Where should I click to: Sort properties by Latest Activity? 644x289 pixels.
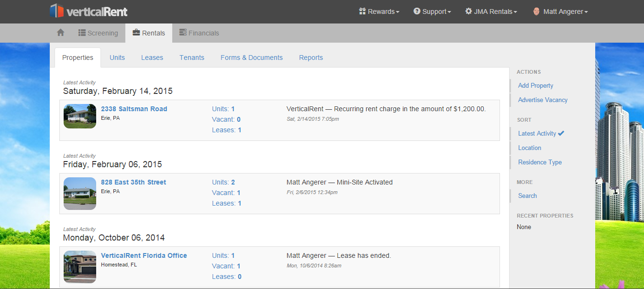pos(537,133)
